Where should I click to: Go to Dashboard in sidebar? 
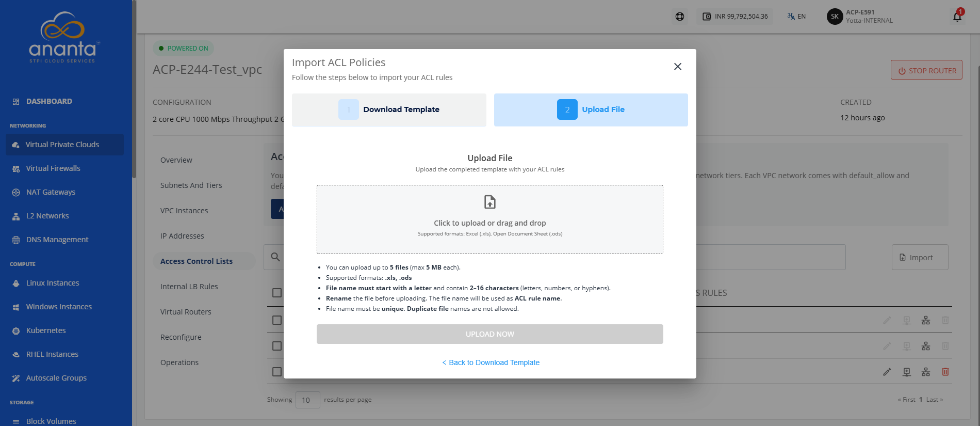pyautogui.click(x=49, y=101)
